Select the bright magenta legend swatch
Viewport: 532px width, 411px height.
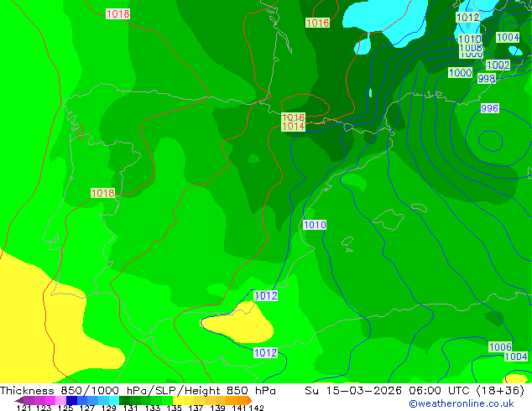50,400
